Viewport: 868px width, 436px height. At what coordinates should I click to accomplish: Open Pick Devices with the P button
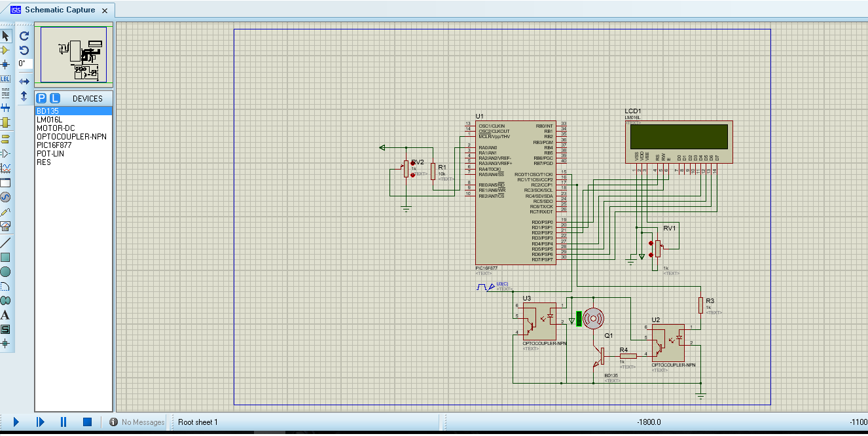click(42, 98)
